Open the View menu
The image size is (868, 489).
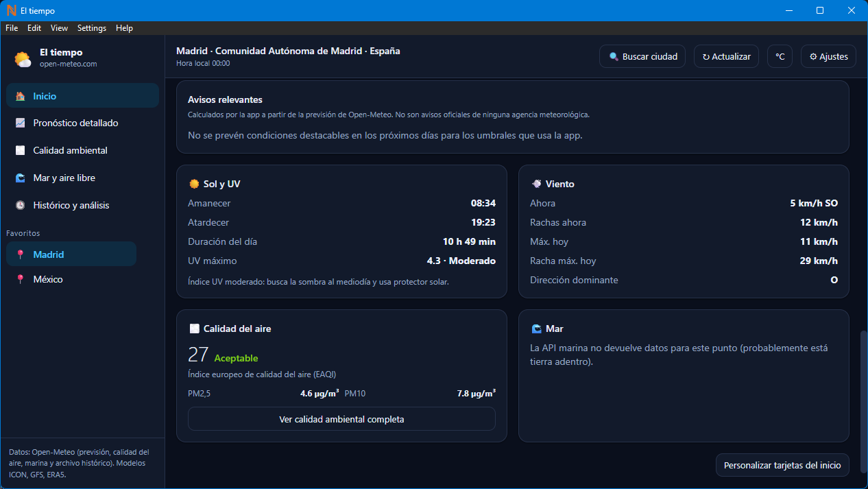60,28
